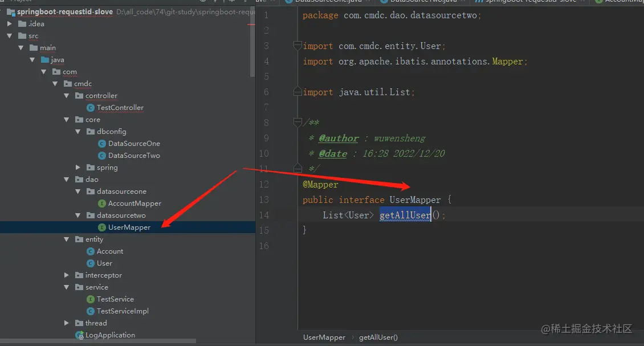
Task: Click the .idea folder icon
Action: tap(23, 24)
